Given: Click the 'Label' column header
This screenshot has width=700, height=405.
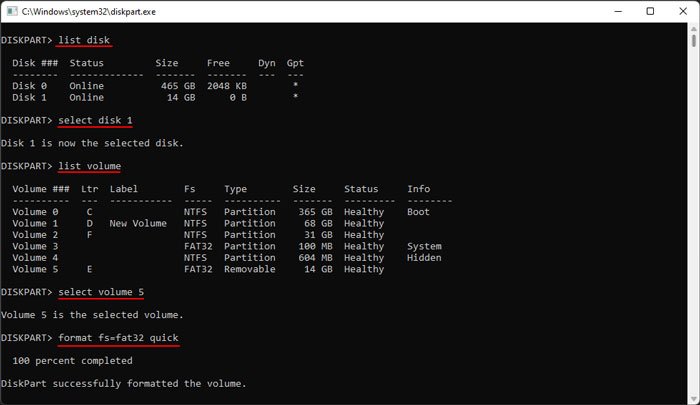Looking at the screenshot, I should click(124, 189).
